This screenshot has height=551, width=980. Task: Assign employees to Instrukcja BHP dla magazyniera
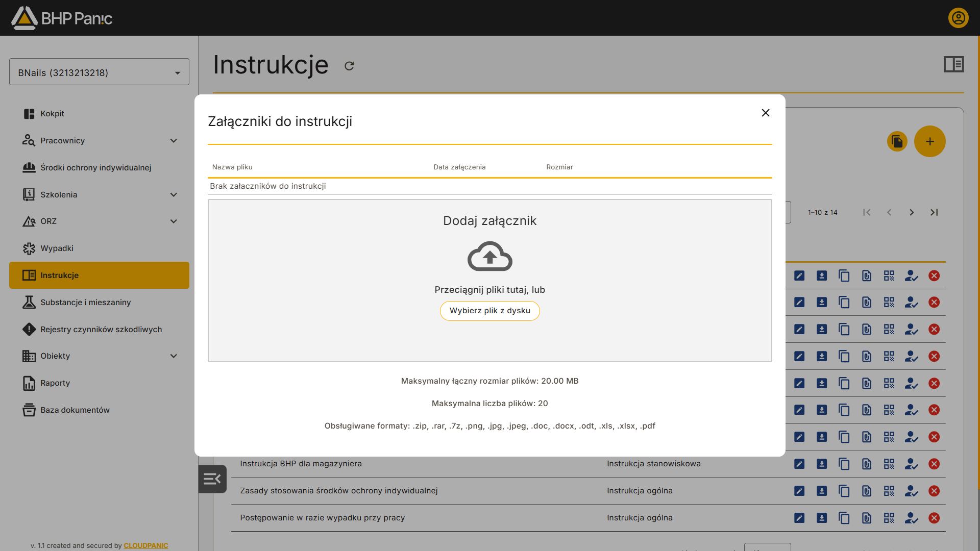(x=912, y=464)
